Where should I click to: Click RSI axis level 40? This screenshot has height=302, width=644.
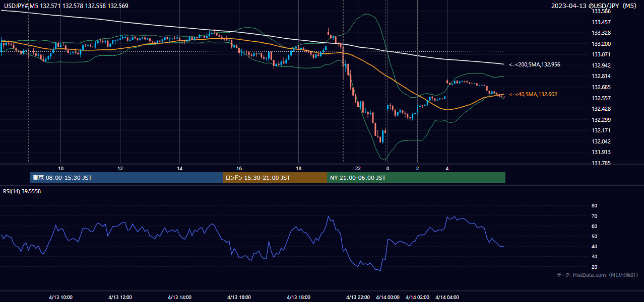[x=595, y=246]
